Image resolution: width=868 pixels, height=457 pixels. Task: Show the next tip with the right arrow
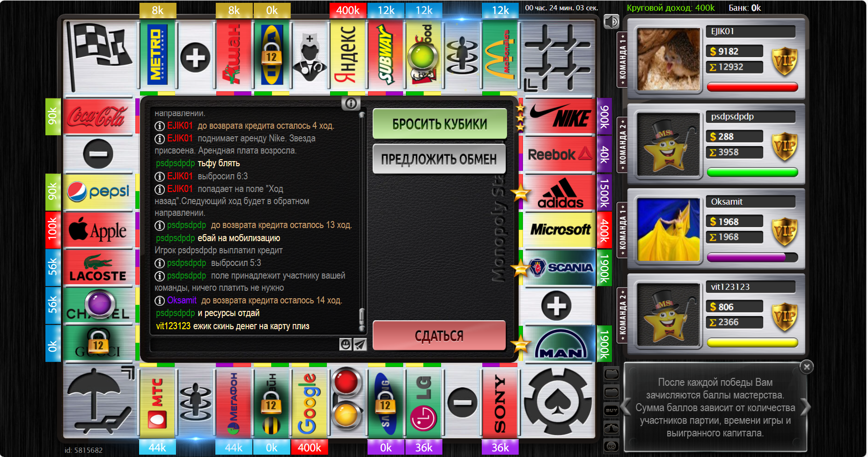[805, 407]
